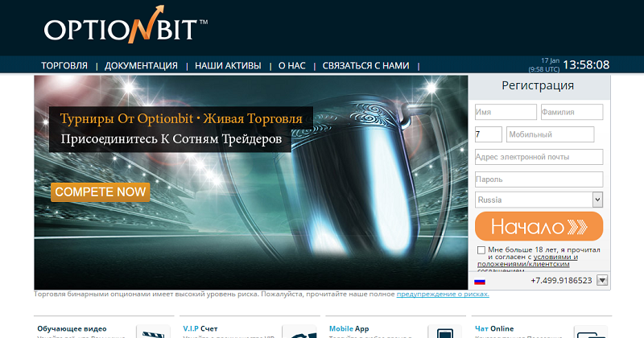Click the Фамилия last name field
The height and width of the screenshot is (338, 644).
572,112
